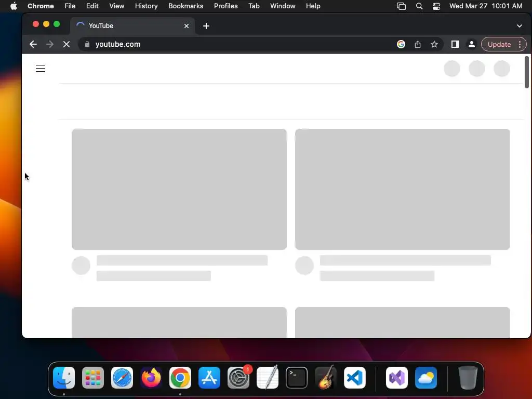Click the Update button in Chrome

pos(499,45)
